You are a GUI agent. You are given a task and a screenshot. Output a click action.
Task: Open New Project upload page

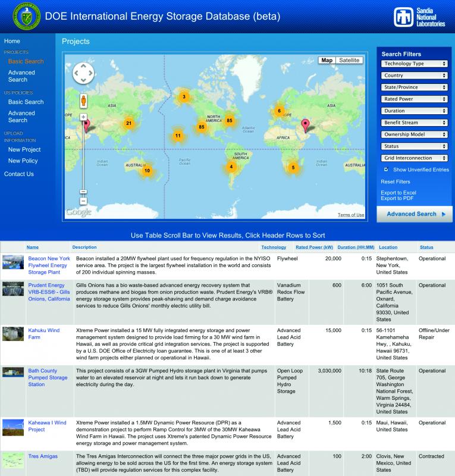pos(24,150)
